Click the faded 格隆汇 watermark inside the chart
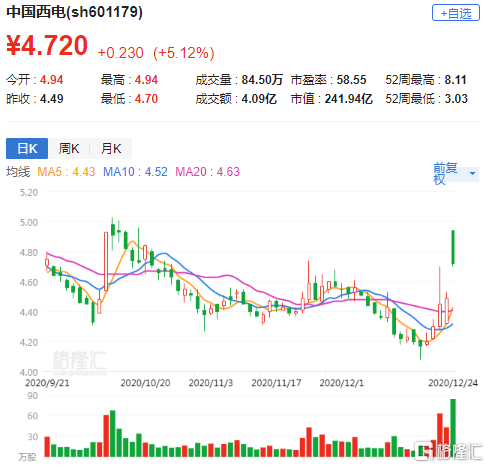Screen dimensions: 489x468 pos(80,362)
